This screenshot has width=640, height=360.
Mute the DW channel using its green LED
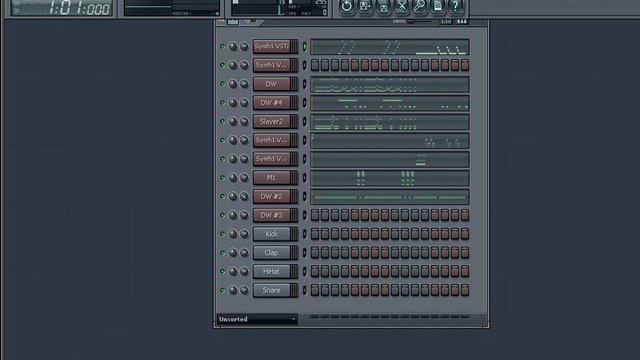click(x=222, y=84)
